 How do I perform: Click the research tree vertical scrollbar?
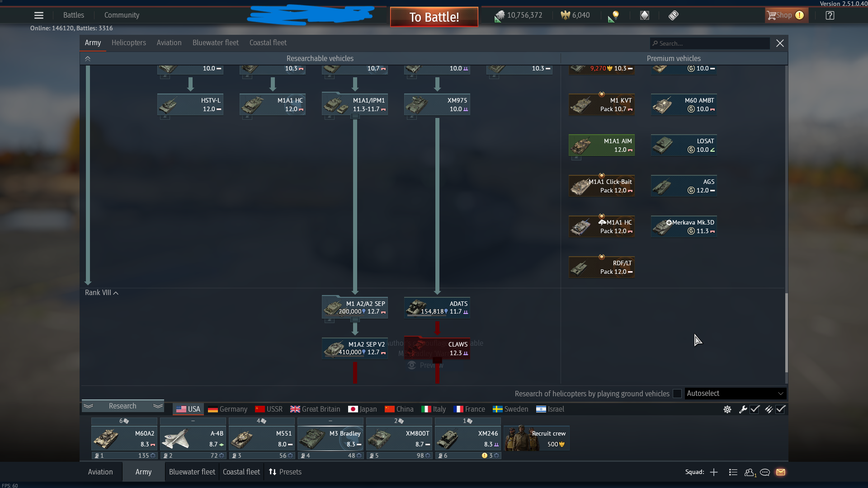click(786, 332)
